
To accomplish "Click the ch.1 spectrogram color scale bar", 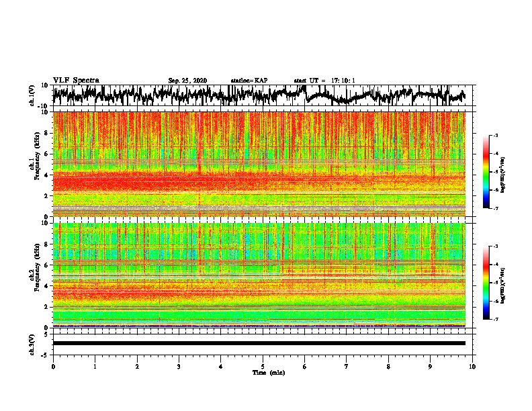I will click(486, 172).
